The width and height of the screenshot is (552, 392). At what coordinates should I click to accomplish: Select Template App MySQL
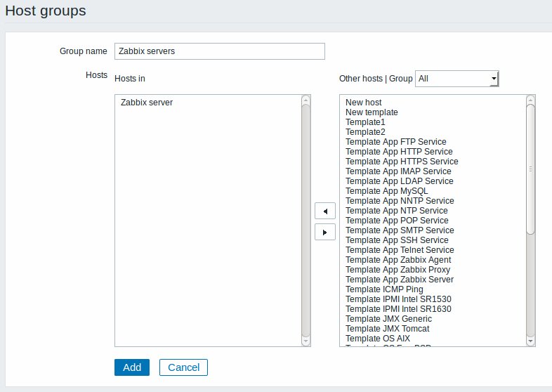(x=387, y=191)
